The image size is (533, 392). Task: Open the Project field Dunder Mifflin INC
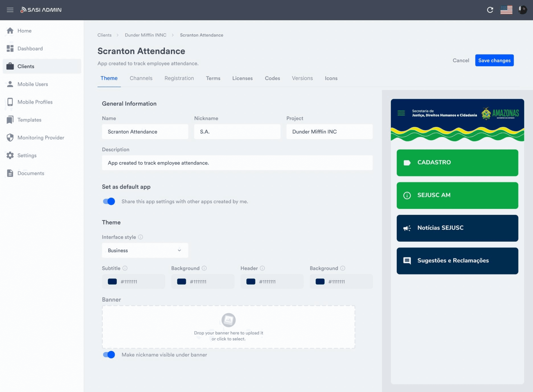[x=329, y=132]
